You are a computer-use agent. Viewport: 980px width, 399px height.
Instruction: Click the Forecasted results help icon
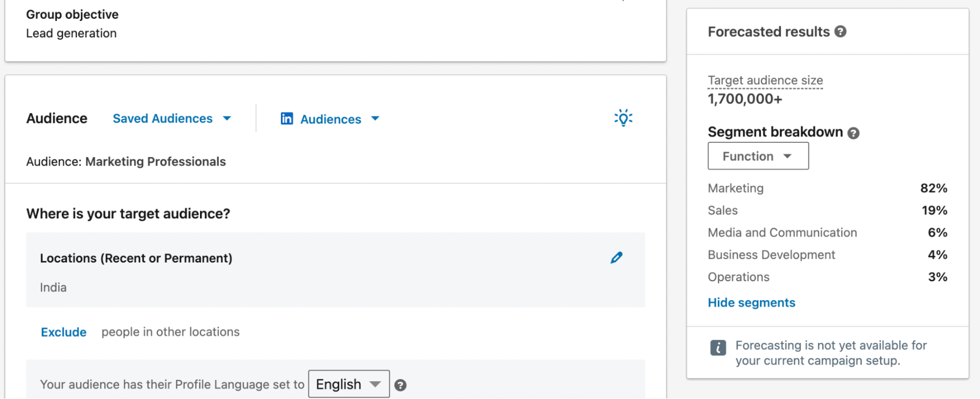(840, 32)
